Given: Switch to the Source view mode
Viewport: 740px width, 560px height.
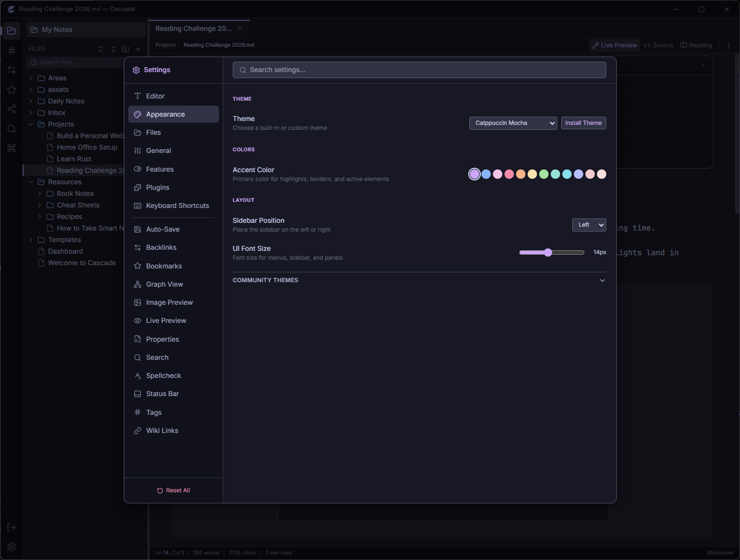Looking at the screenshot, I should (x=659, y=45).
